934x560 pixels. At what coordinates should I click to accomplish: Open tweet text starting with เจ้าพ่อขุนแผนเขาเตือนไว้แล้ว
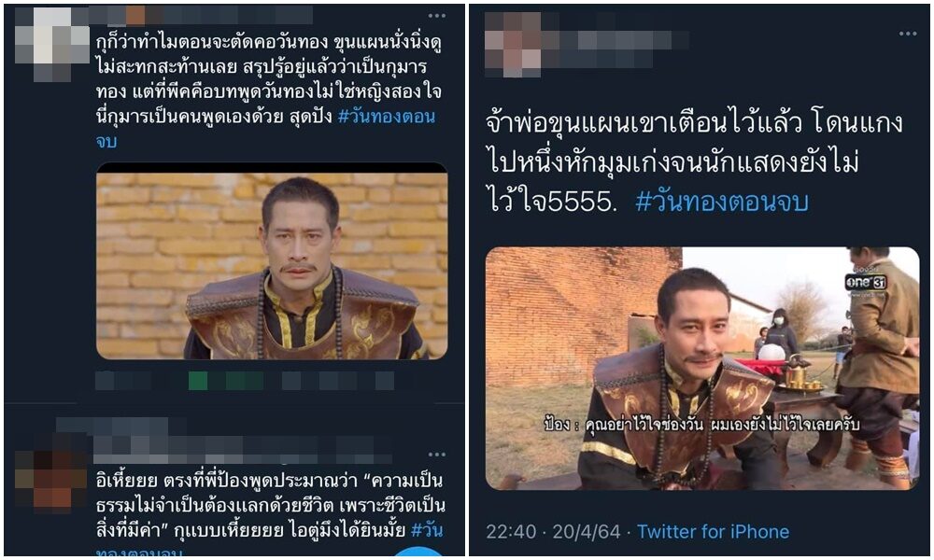point(694,161)
